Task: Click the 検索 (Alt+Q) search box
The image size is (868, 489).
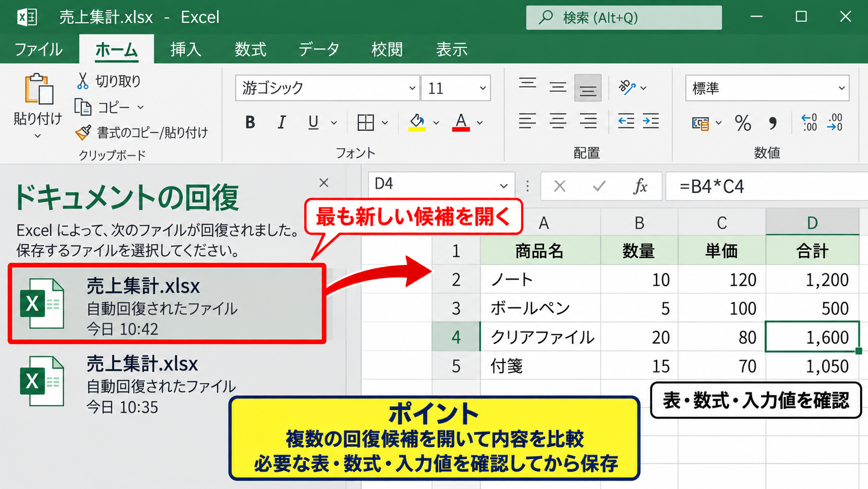Action: point(623,18)
